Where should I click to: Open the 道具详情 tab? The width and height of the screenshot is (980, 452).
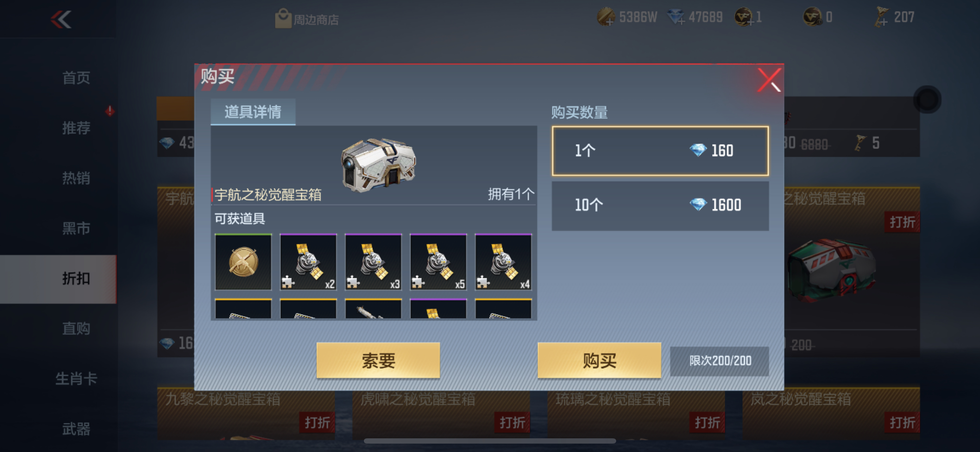pyautogui.click(x=253, y=112)
